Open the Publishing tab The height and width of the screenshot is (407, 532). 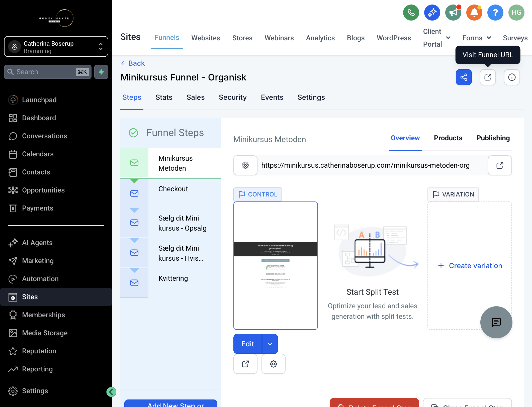click(493, 138)
